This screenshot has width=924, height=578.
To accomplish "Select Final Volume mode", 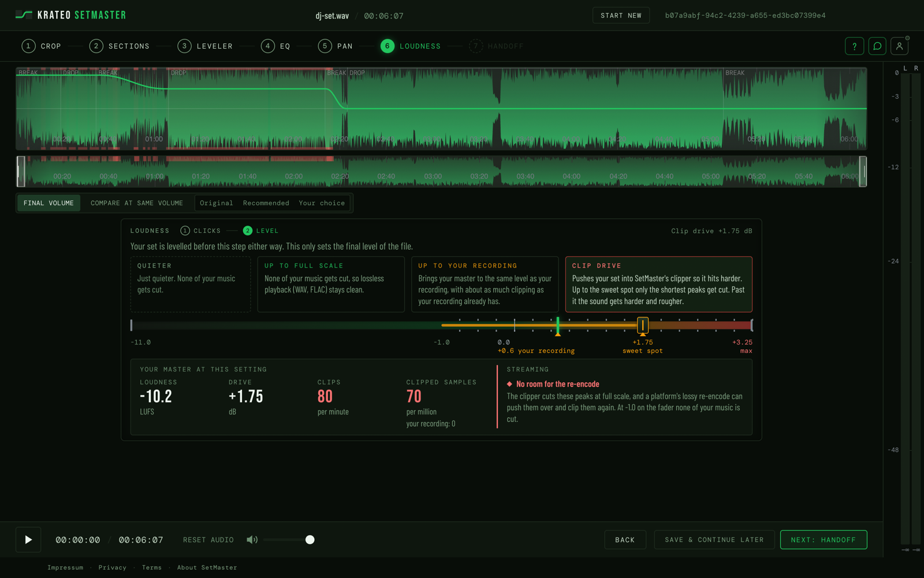I will point(49,203).
